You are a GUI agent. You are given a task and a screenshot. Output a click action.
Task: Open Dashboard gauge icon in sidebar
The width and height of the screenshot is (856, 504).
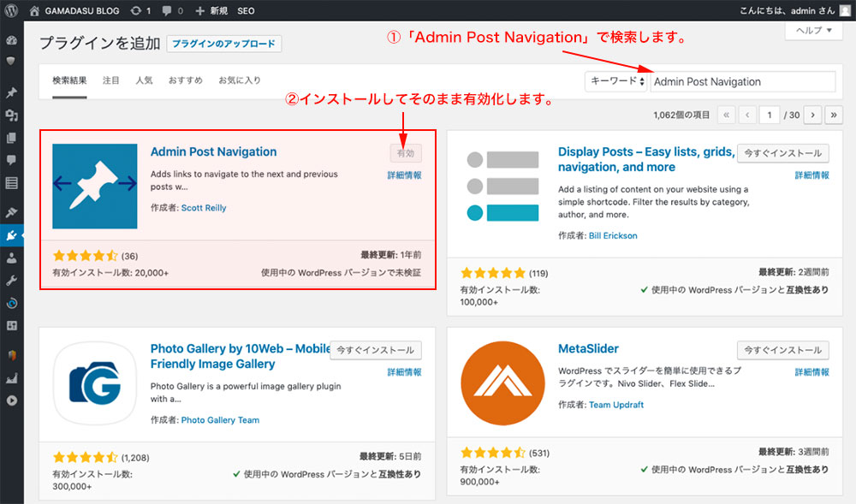point(11,40)
